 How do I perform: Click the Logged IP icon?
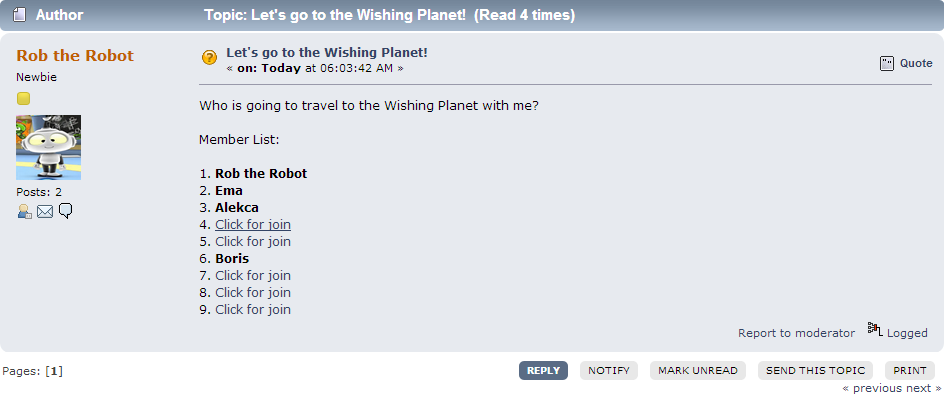(875, 329)
